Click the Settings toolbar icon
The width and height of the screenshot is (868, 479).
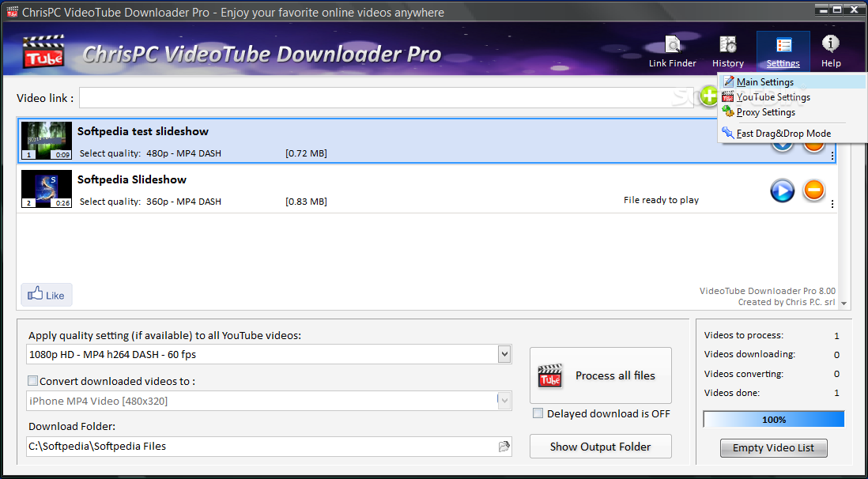coord(783,51)
